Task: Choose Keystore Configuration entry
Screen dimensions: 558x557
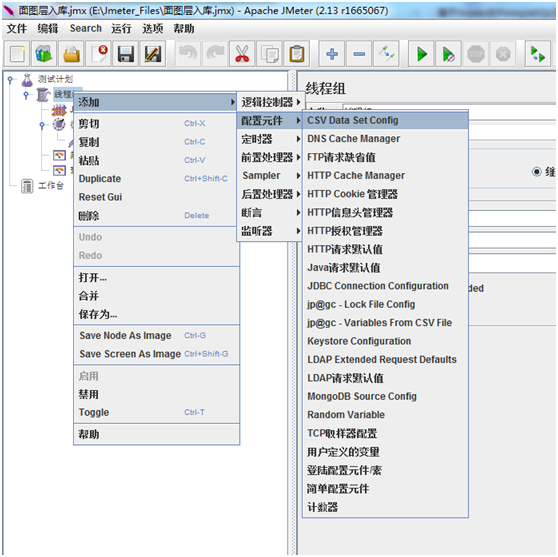Action: pos(385,341)
